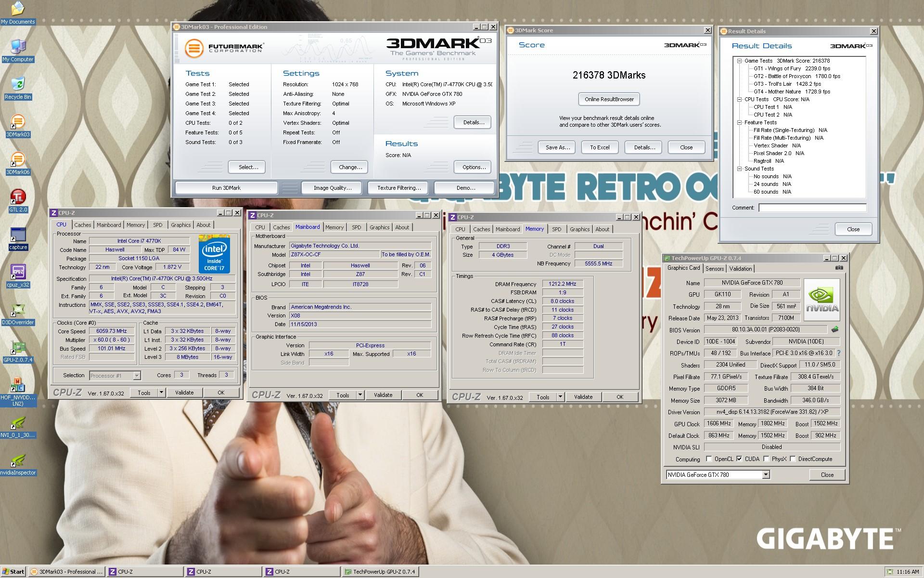This screenshot has height=578, width=924.
Task: Click the Comment input field
Action: (812, 208)
